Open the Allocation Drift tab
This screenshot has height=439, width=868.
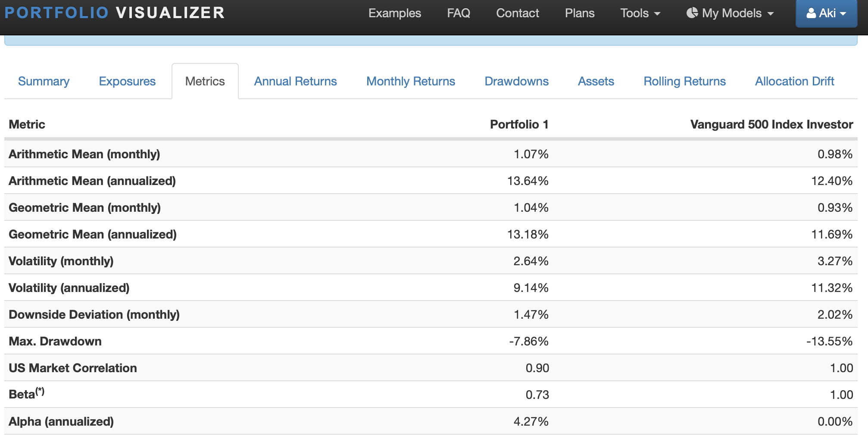[x=795, y=81]
